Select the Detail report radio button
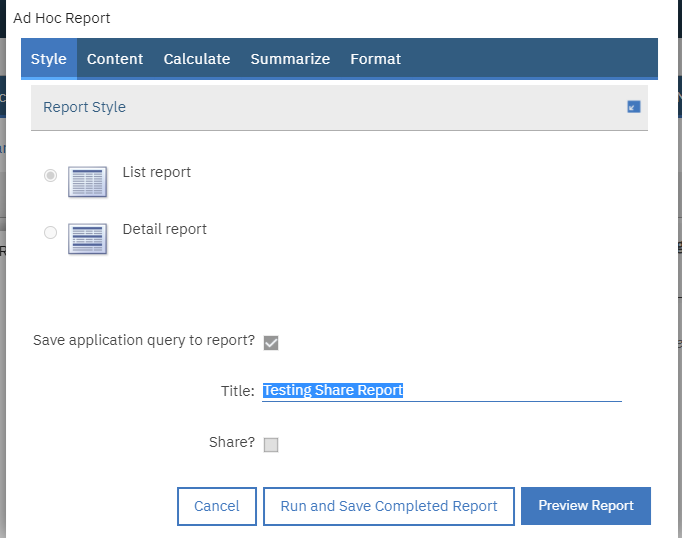The width and height of the screenshot is (682, 538). pos(50,233)
